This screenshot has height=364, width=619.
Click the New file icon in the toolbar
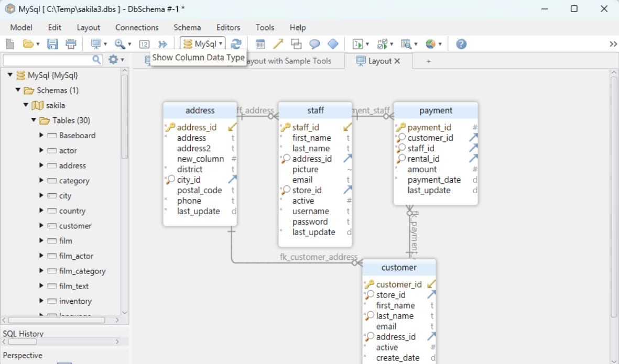coord(10,44)
